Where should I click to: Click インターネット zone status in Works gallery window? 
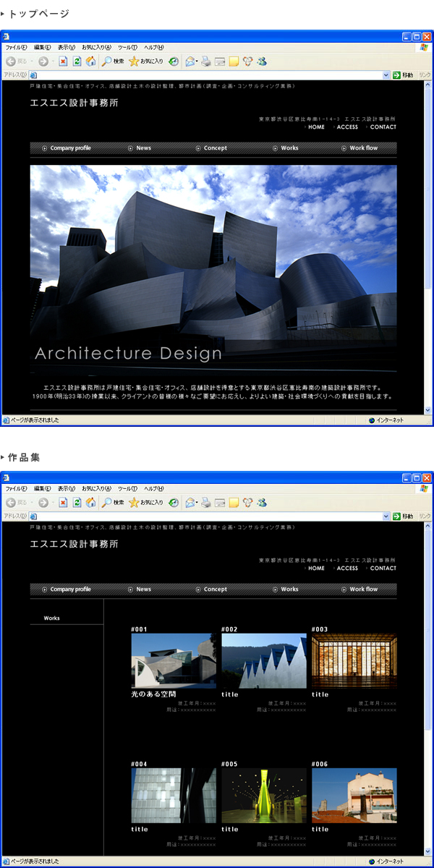(x=386, y=861)
